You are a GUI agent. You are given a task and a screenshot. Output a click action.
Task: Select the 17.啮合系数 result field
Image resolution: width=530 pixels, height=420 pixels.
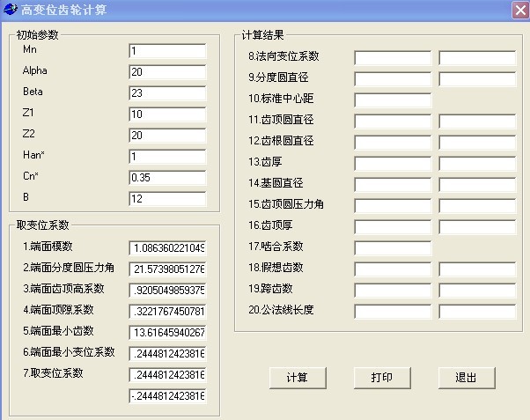394,248
